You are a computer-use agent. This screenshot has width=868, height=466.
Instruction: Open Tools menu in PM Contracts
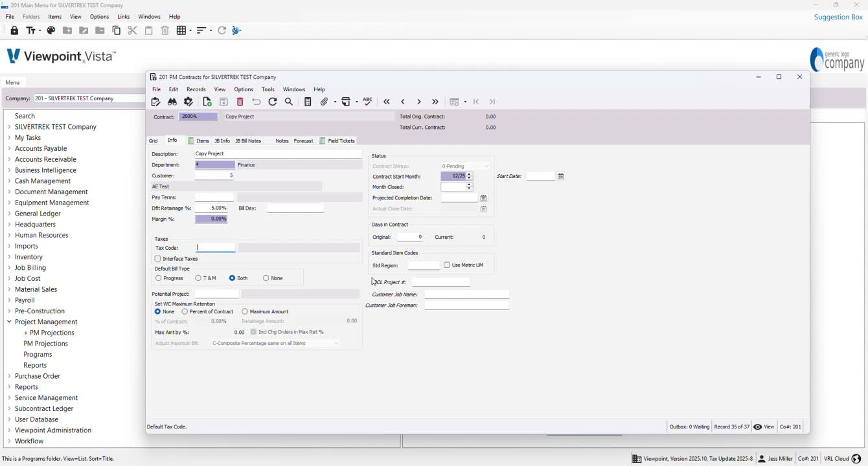(x=268, y=89)
